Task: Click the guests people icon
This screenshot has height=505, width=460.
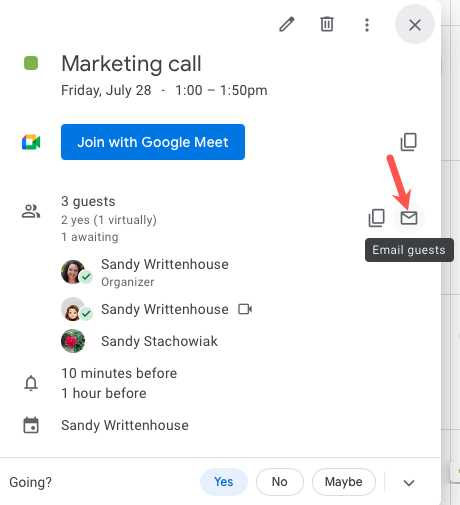Action: tap(31, 211)
